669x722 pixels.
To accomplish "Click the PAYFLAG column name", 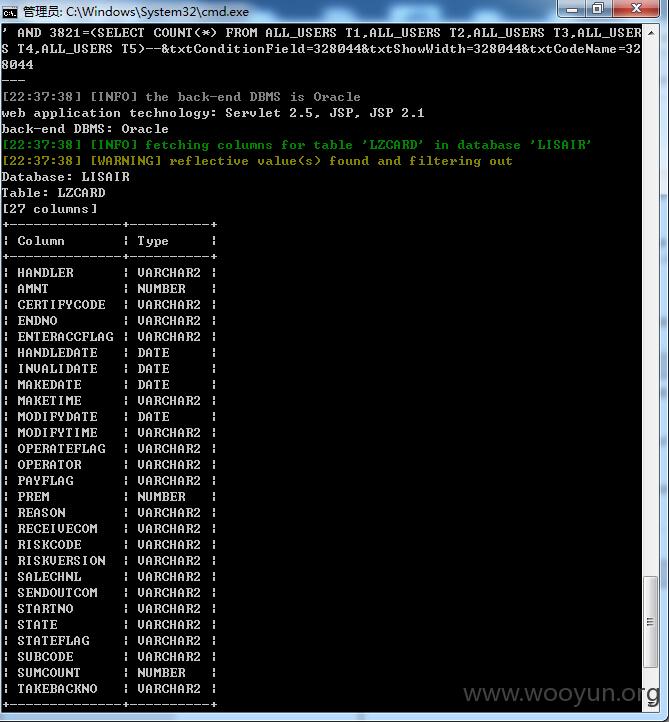I will (45, 481).
